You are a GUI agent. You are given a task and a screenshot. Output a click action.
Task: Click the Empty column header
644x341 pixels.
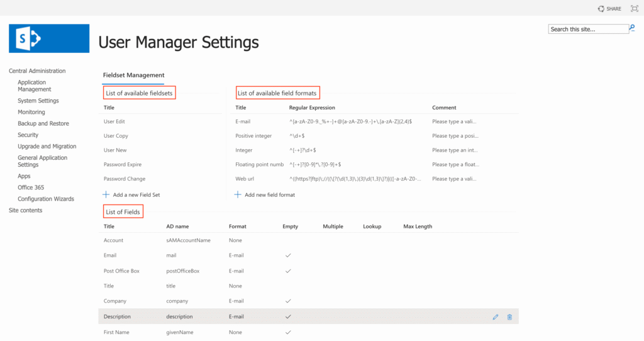291,226
